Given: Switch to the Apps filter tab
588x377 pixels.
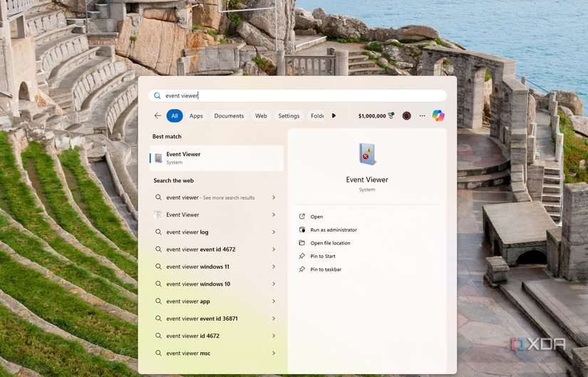Looking at the screenshot, I should point(196,116).
